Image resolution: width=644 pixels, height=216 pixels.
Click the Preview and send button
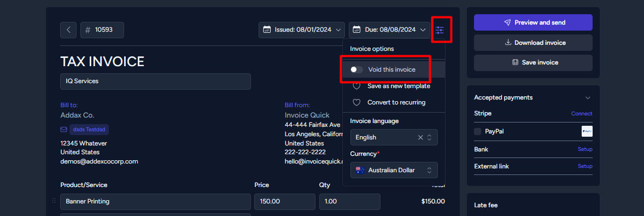tap(533, 22)
